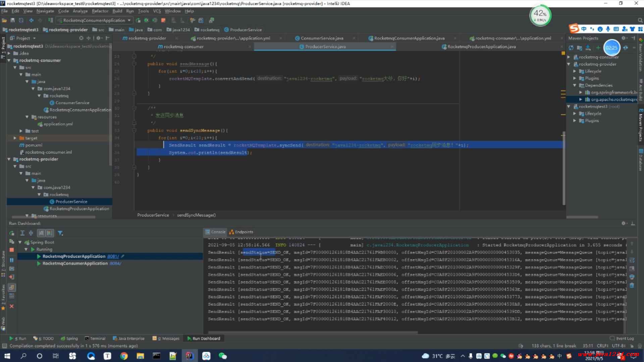The height and width of the screenshot is (362, 644).
Task: Click the debug bug icon in main toolbar
Action: point(147,20)
